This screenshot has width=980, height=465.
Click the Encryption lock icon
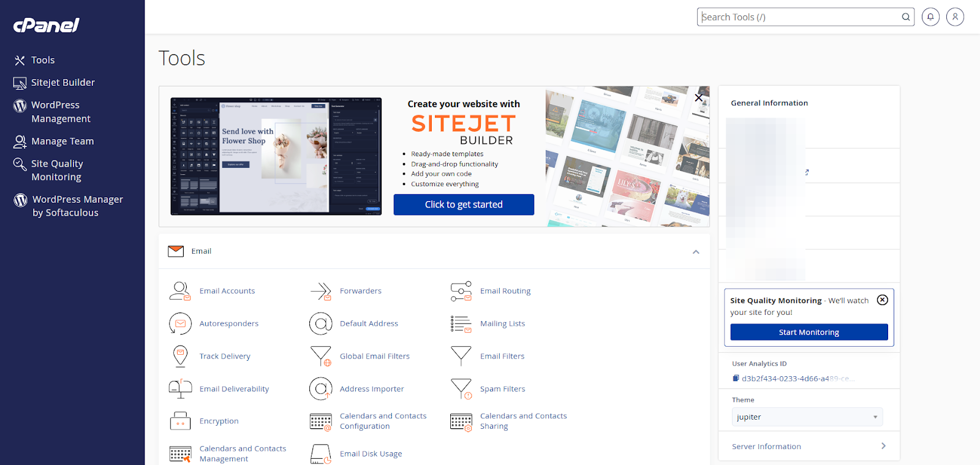click(x=180, y=421)
